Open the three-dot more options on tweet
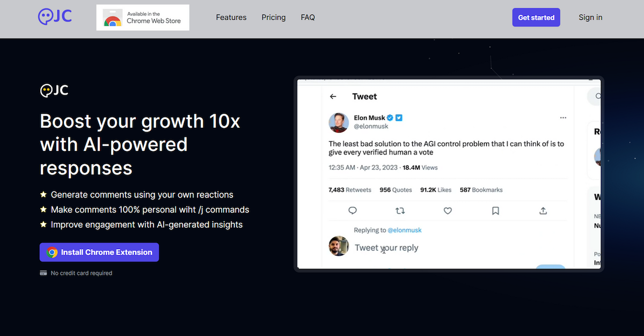The image size is (644, 336). click(x=563, y=118)
